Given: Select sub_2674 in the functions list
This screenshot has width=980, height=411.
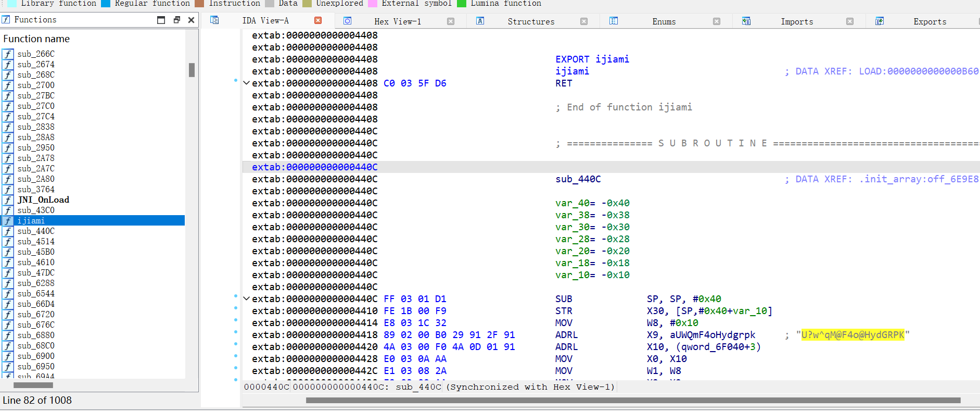Looking at the screenshot, I should click(36, 65).
